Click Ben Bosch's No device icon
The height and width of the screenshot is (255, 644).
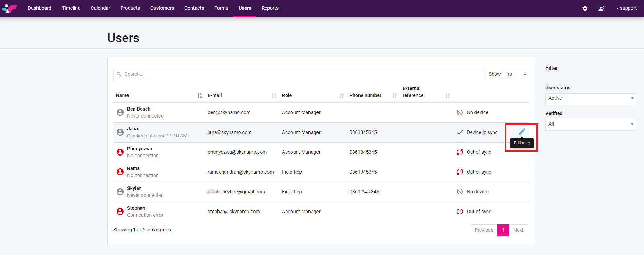pyautogui.click(x=460, y=112)
